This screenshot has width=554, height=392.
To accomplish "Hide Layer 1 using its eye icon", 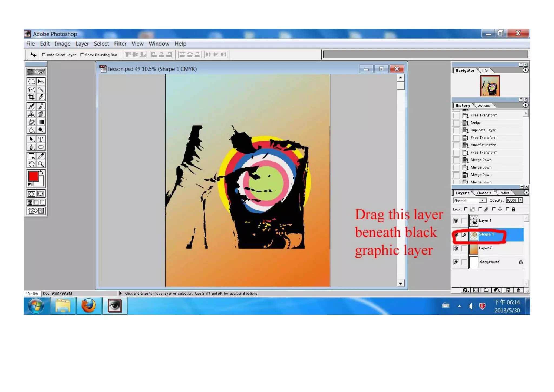I will coord(456,221).
